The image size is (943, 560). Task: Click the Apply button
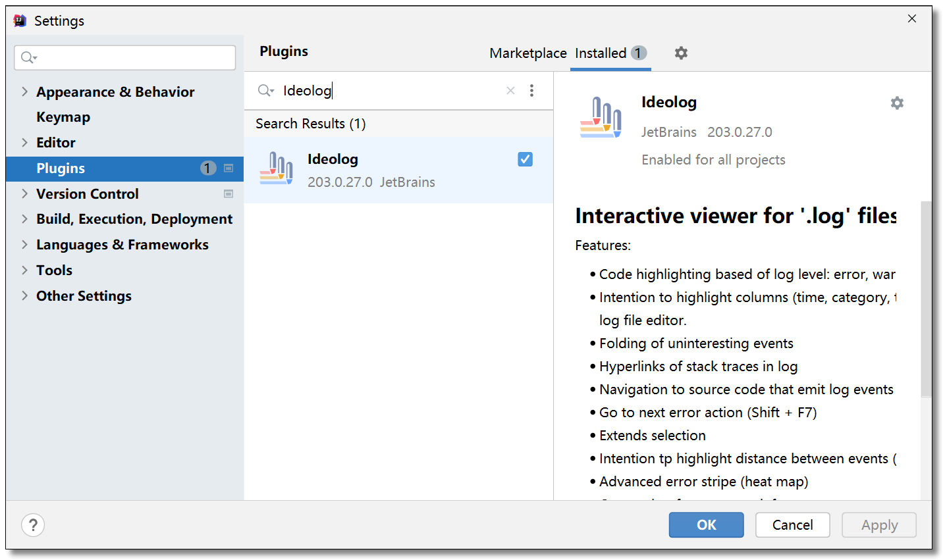(879, 525)
